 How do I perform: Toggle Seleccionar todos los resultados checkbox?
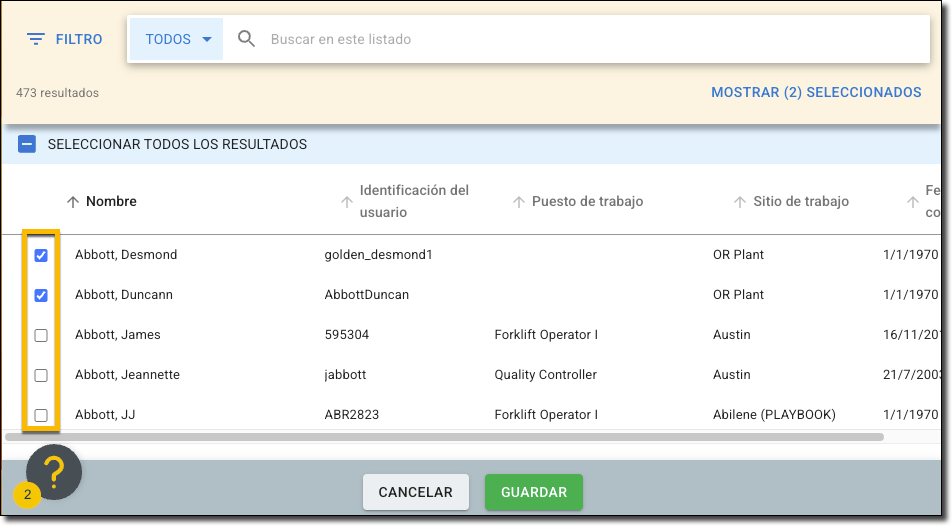click(27, 145)
